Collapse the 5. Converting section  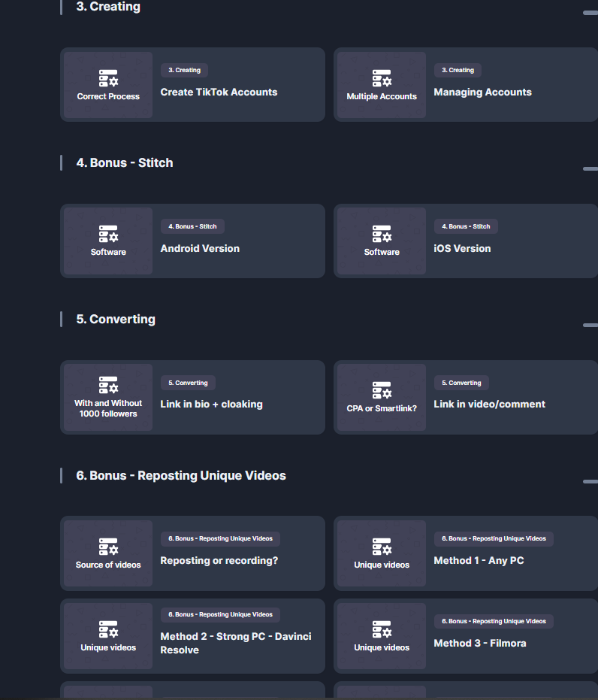590,325
